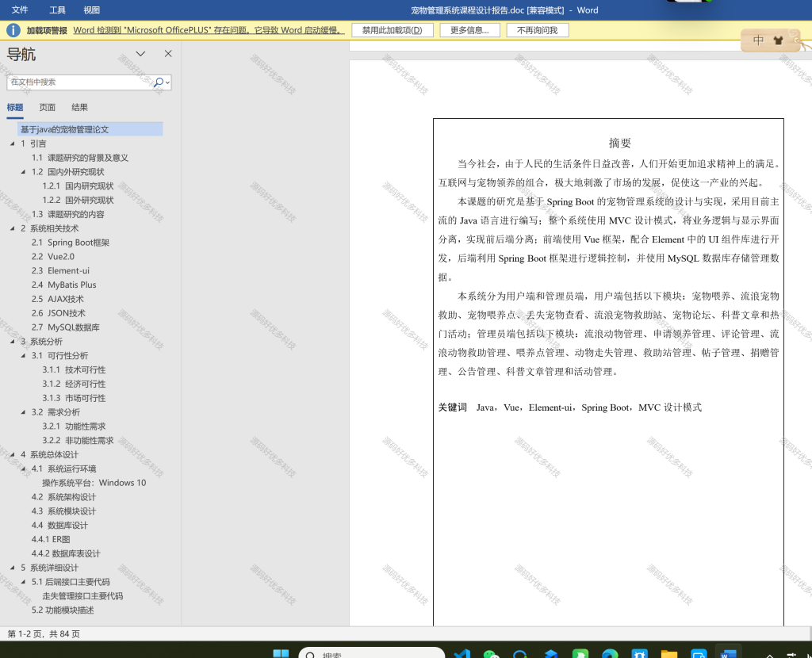
Task: Open the 视图 menu
Action: (x=92, y=10)
